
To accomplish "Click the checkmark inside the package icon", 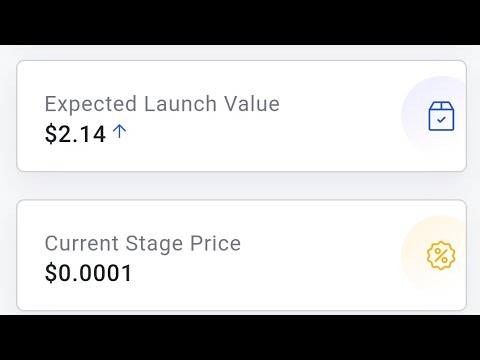I will click(441, 119).
